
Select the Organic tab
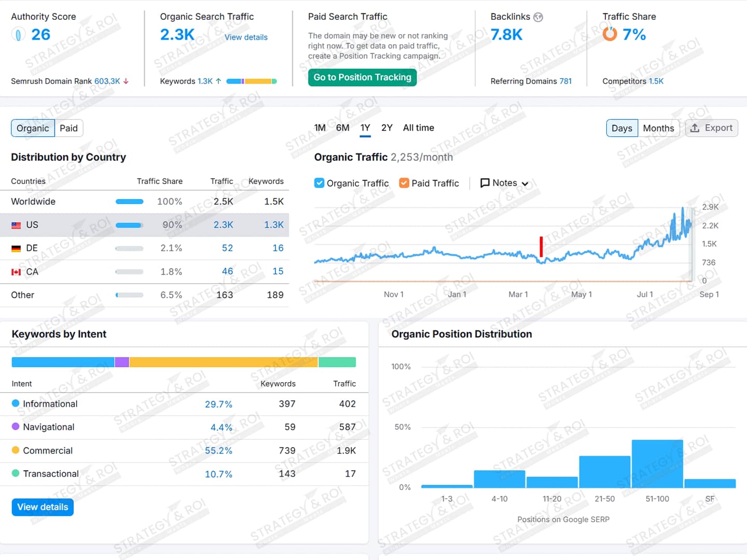click(x=33, y=128)
